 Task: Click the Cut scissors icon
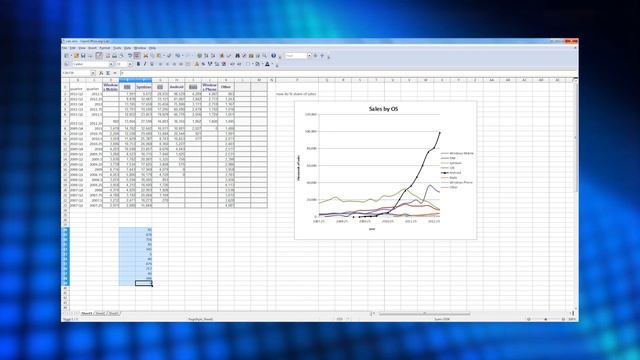pos(145,56)
